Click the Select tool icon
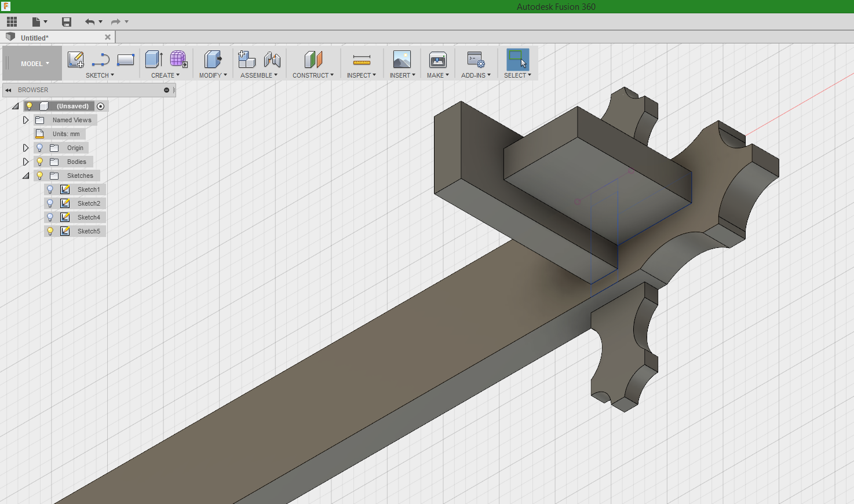Screen dimensions: 854x504 (x=517, y=59)
